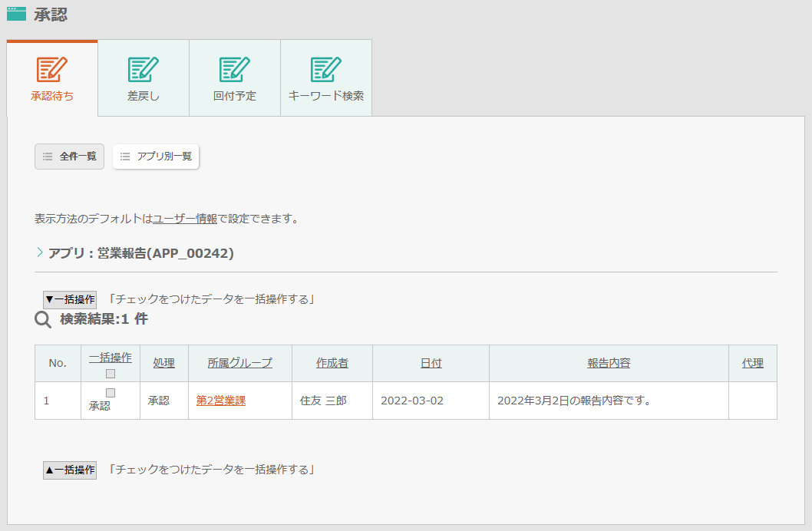Open the キーワード検索 tab label
The image size is (812, 531).
tap(326, 96)
